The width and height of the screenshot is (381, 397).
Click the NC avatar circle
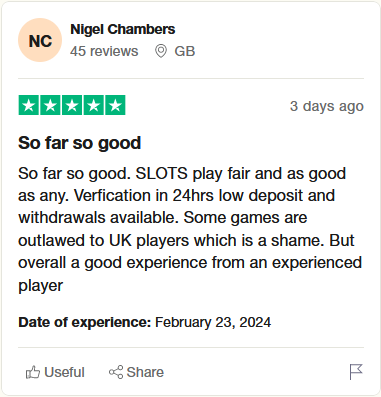(40, 40)
